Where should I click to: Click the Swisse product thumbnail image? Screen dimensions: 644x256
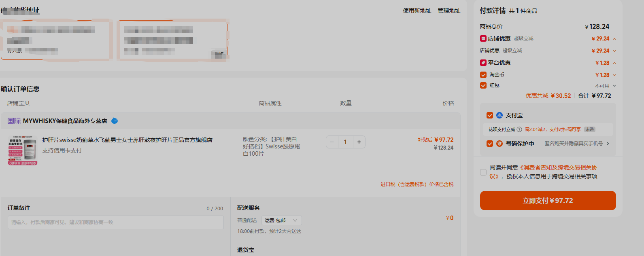coord(23,151)
